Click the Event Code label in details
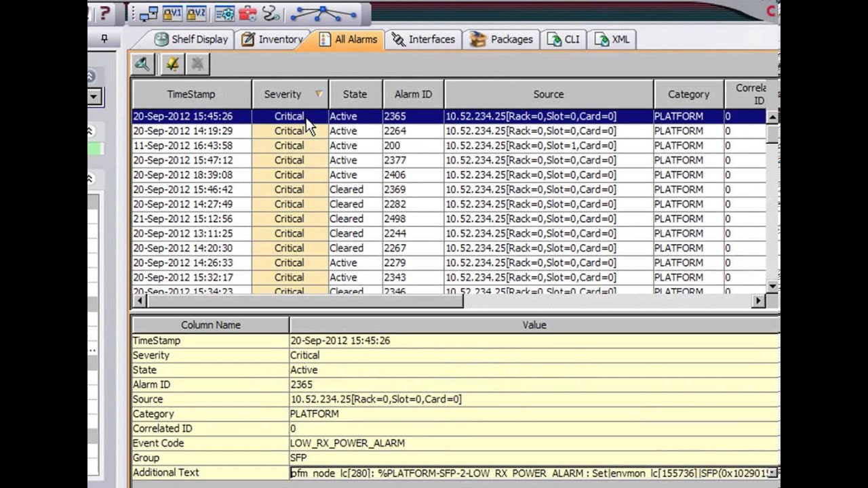Image resolution: width=868 pixels, height=488 pixels. tap(159, 443)
